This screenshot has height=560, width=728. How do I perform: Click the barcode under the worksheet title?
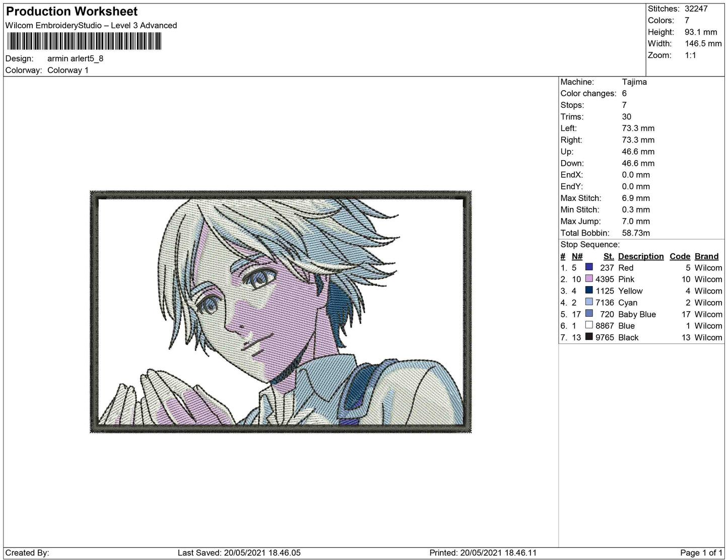[x=84, y=41]
